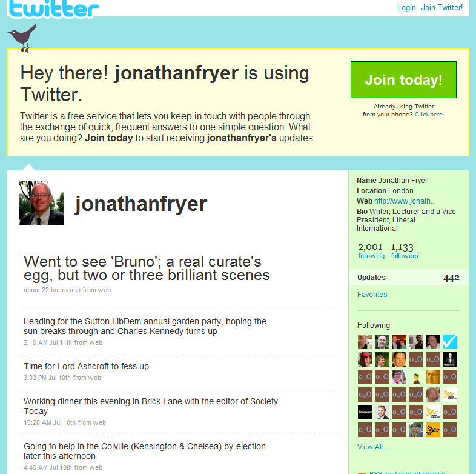View the 2,001 following list
Viewport: 476px width, 474px height.
point(371,251)
